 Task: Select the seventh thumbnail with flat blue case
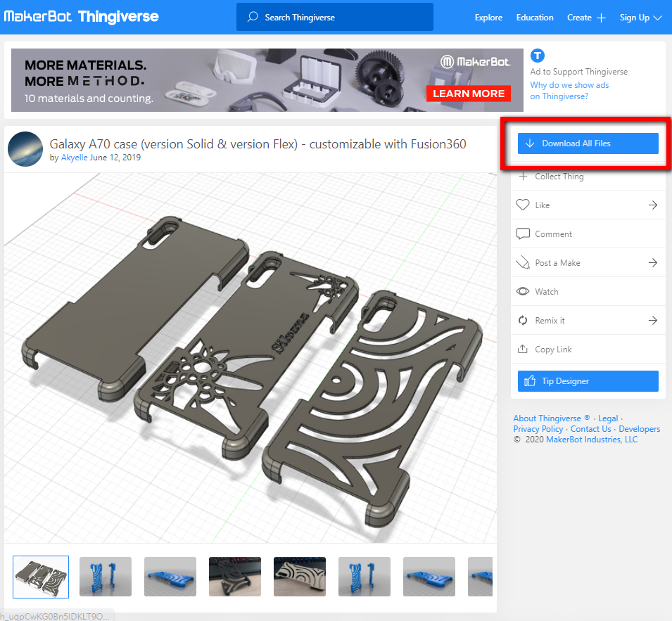[x=429, y=577]
